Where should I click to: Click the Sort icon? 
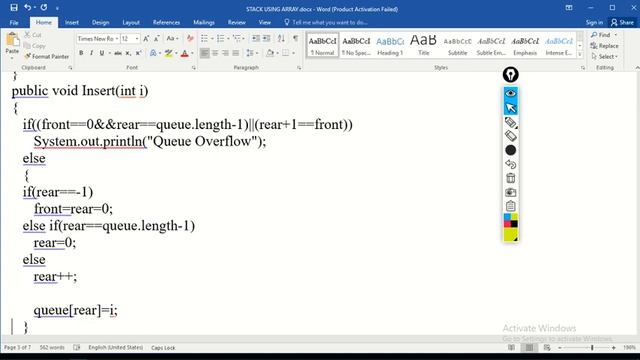281,39
